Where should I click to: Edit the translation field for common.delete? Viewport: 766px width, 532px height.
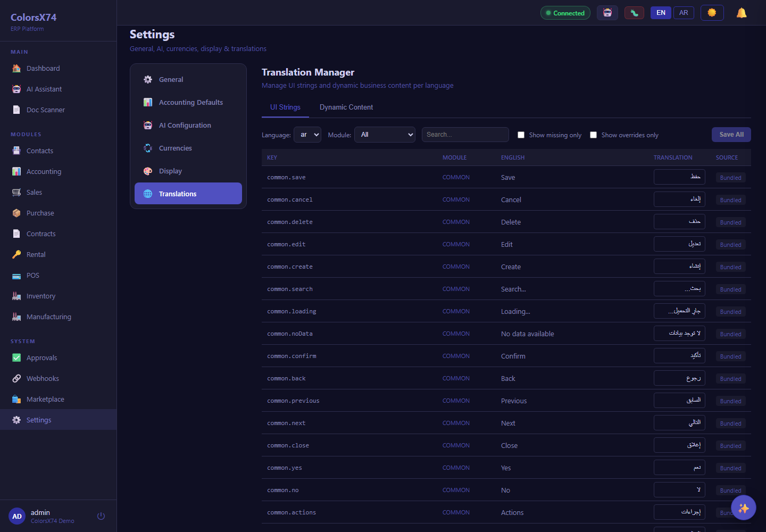(x=679, y=222)
